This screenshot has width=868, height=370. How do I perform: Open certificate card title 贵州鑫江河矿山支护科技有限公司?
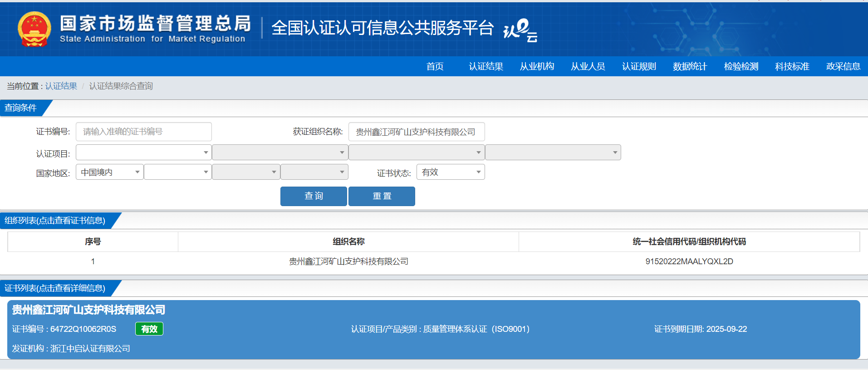point(88,310)
